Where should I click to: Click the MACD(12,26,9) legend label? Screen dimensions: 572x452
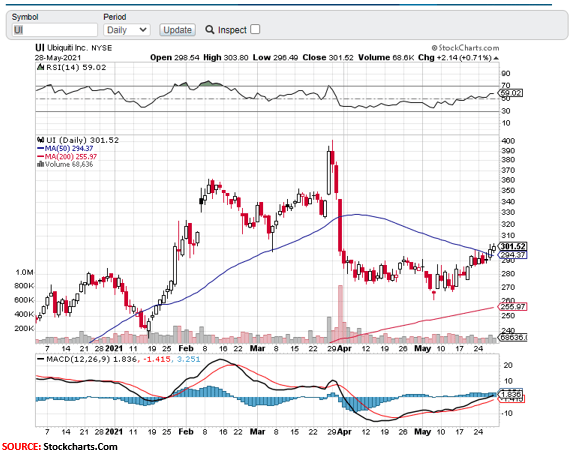[78, 359]
